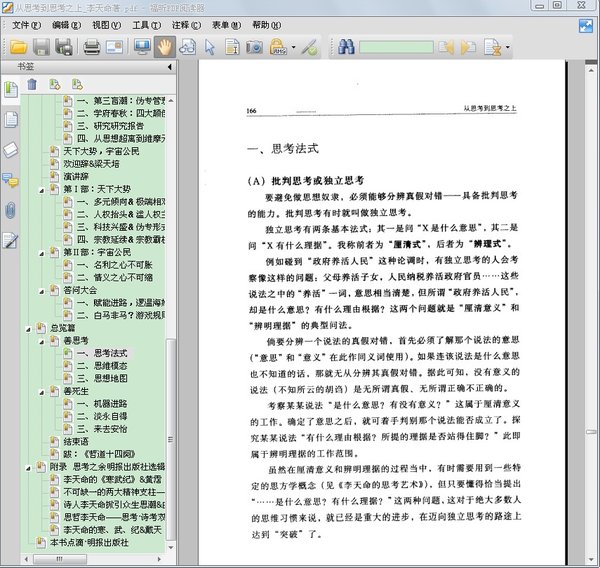The width and height of the screenshot is (600, 568).
Task: Open the Comments panel in sidebar
Action: pyautogui.click(x=10, y=180)
